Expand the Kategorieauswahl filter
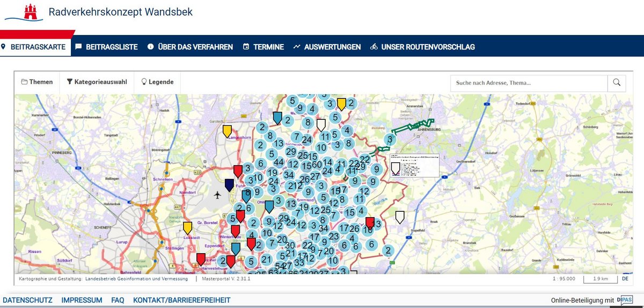Image resolution: width=644 pixels, height=308 pixels. click(97, 82)
